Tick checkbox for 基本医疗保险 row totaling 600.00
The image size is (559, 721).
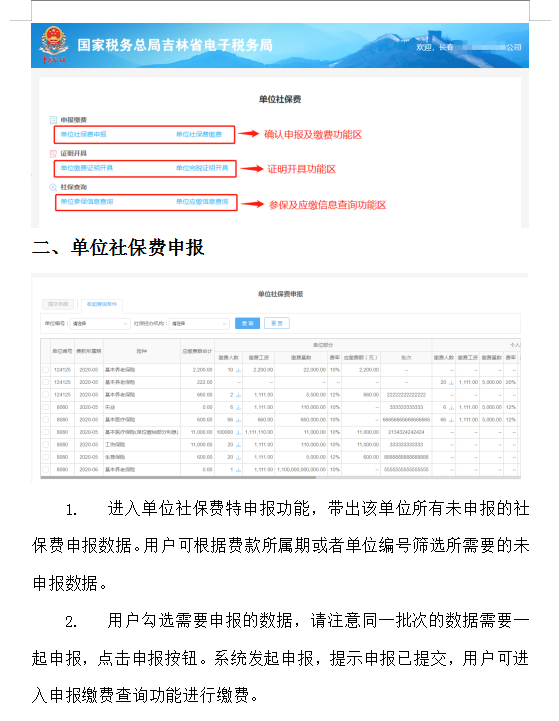tap(46, 419)
